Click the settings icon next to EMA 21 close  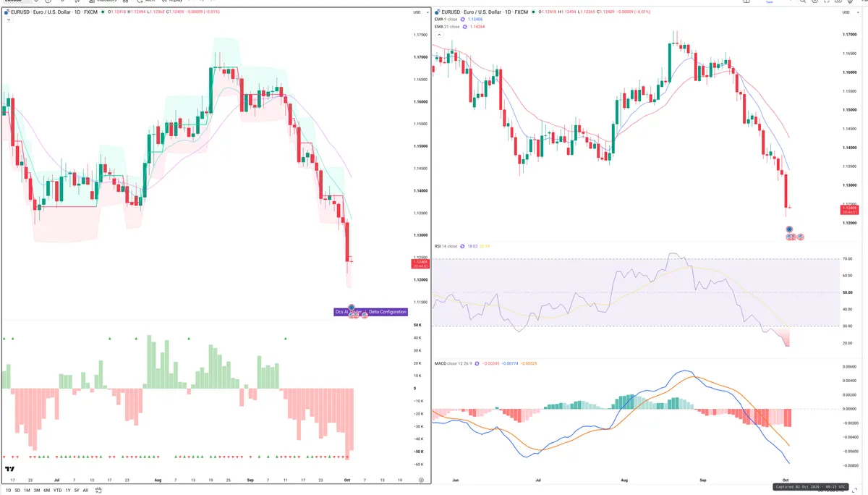coord(464,26)
